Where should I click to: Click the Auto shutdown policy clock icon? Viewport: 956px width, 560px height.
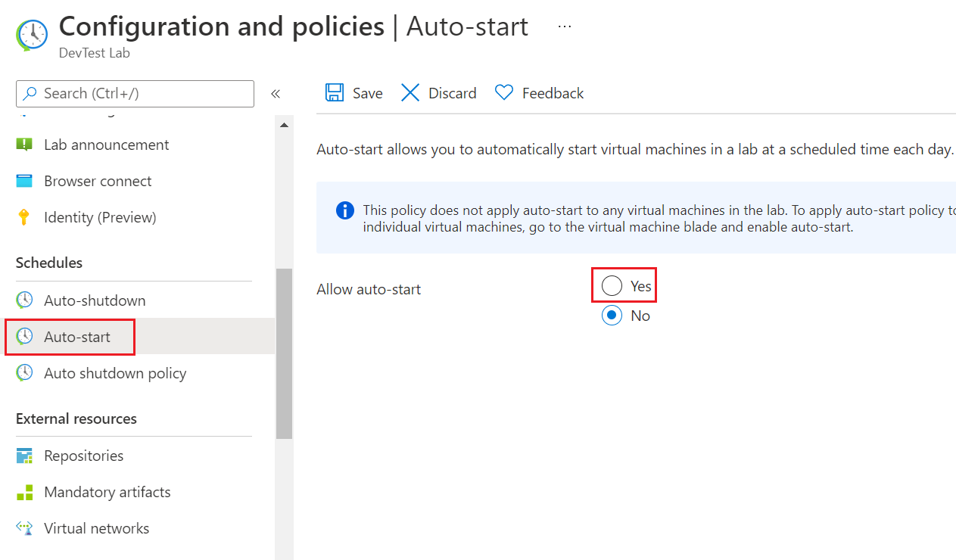(x=24, y=373)
